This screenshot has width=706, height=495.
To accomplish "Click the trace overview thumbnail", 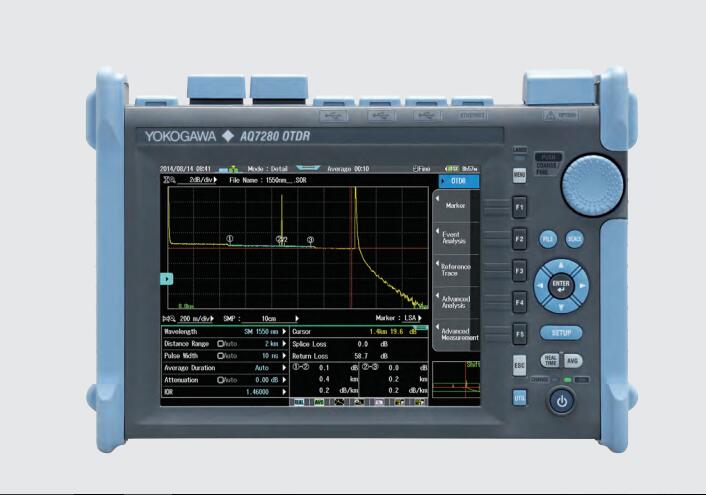I will (x=456, y=380).
